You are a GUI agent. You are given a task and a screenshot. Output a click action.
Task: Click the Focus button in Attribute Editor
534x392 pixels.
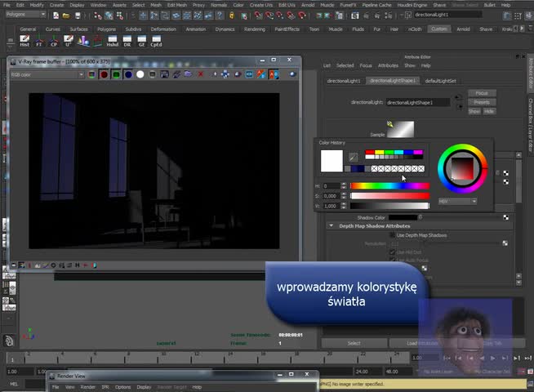coord(482,93)
